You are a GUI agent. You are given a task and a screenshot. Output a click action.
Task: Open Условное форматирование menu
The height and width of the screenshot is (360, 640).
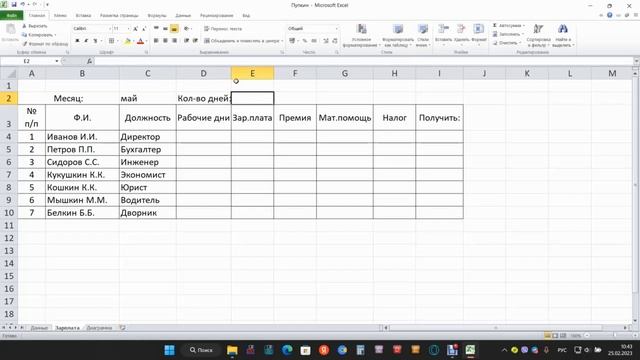pos(361,35)
